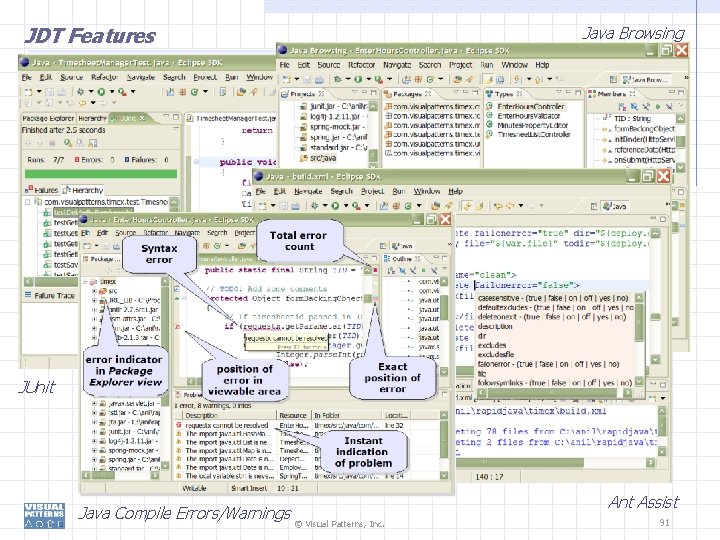The image size is (720, 540).
Task: Click the Open Perspective icon in the Java Browsing window
Action: 613,79
